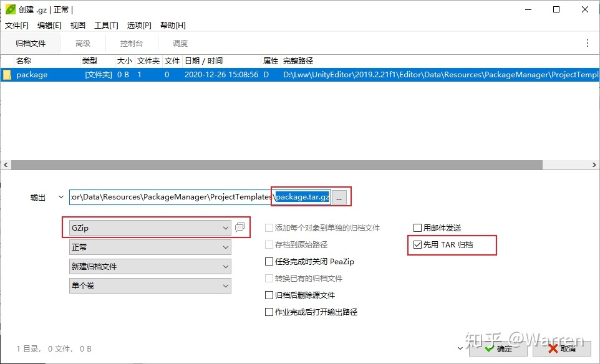Switch to the 归档文件 tab
The height and width of the screenshot is (364, 600).
[x=31, y=43]
